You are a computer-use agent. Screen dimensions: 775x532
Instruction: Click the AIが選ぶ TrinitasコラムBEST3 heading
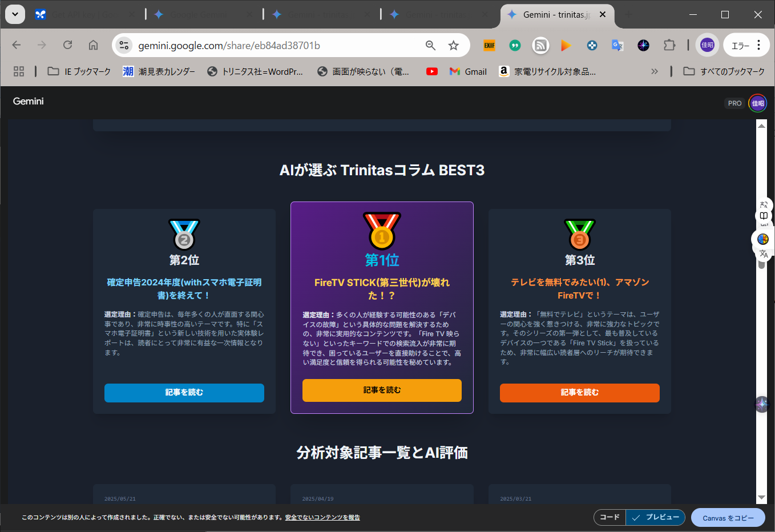click(x=382, y=170)
